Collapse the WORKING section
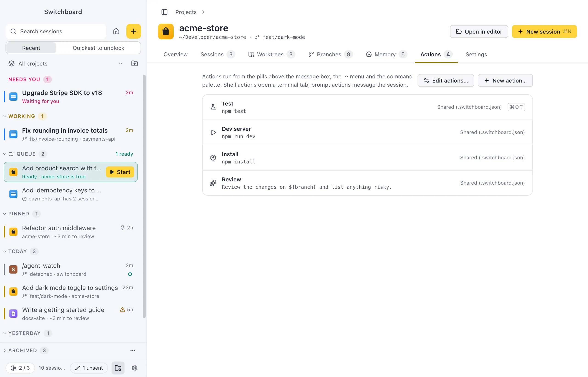588x377 pixels. click(x=4, y=116)
